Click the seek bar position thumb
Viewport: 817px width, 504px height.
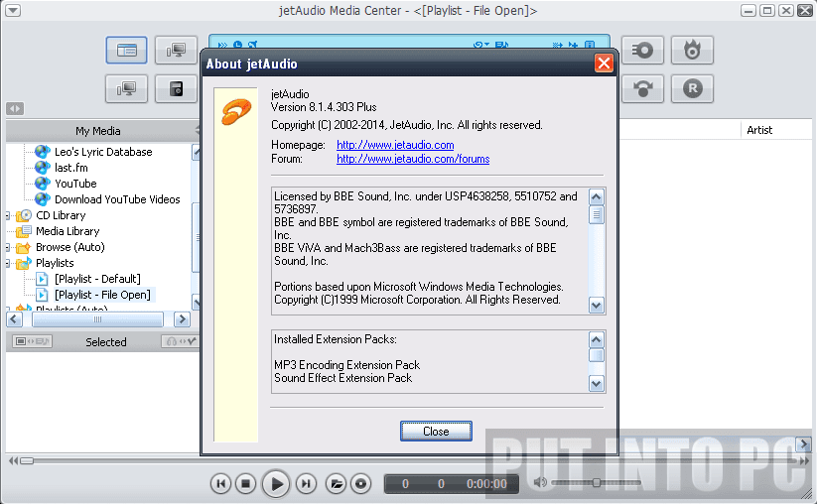[27, 460]
